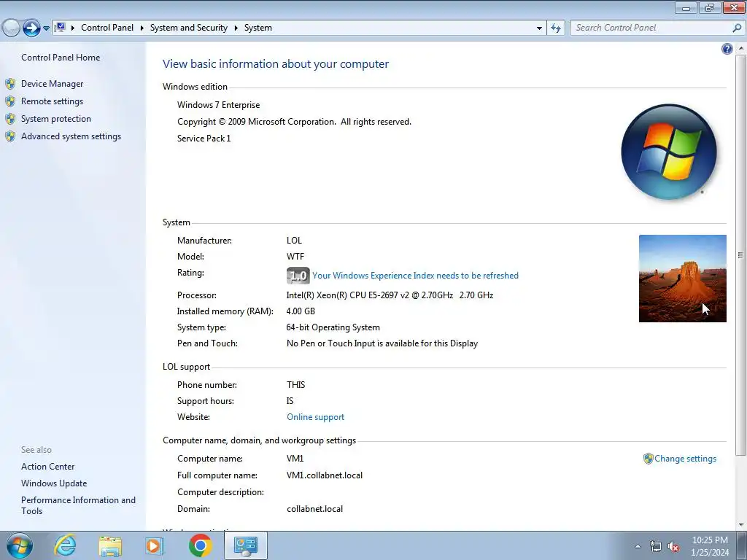Launch Windows Media Player from taskbar
Screen dimensions: 747x560
click(155, 545)
